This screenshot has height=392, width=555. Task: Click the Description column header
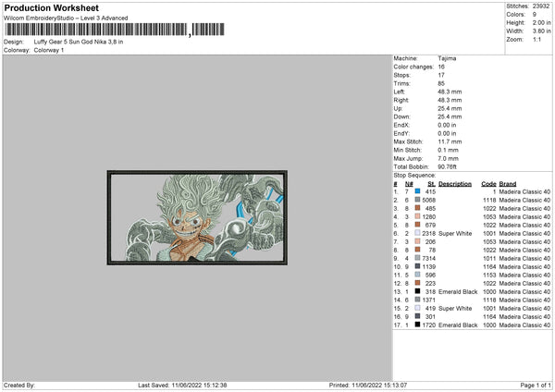455,184
